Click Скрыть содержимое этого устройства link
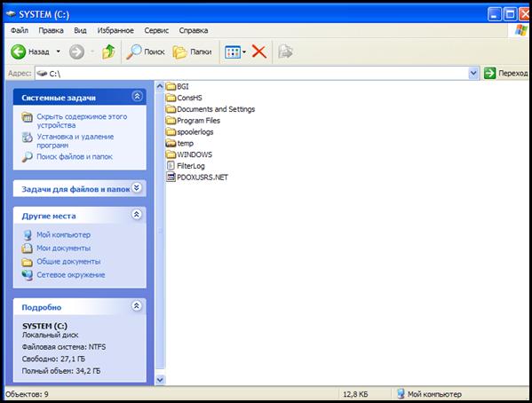532x403 pixels. pos(82,121)
